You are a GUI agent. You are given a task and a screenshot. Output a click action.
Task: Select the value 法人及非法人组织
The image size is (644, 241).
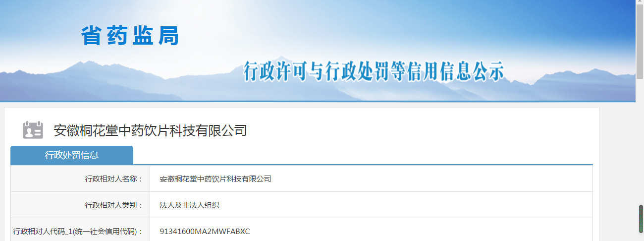coord(190,205)
